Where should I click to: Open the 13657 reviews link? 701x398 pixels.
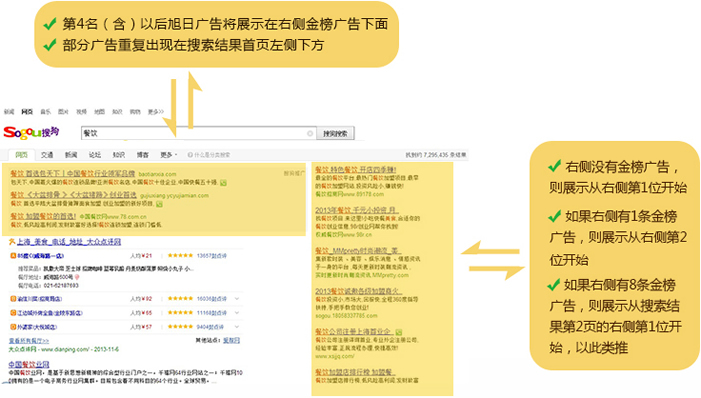(x=211, y=256)
